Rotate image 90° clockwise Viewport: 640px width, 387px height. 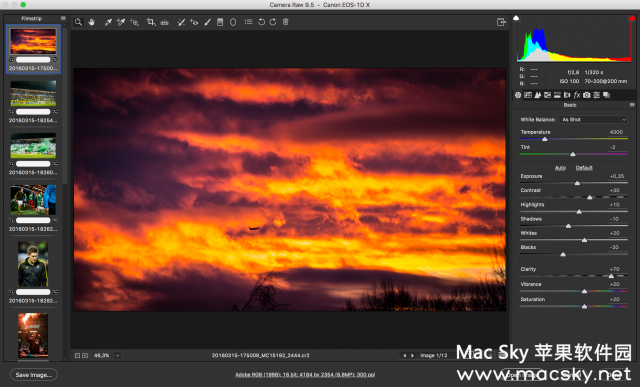(273, 22)
